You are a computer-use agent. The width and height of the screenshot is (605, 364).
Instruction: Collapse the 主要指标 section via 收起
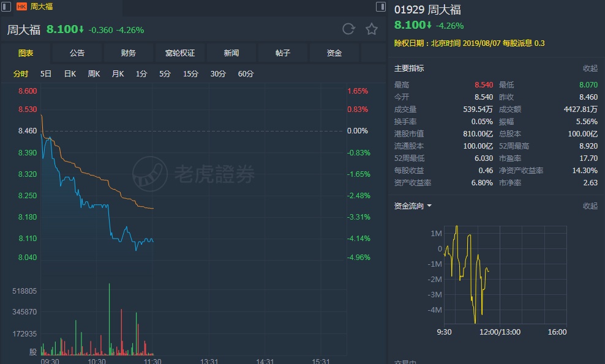pyautogui.click(x=590, y=69)
